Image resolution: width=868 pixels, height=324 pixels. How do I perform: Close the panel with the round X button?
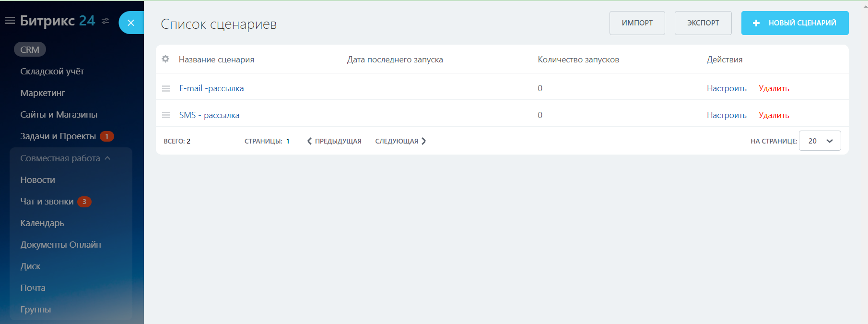tap(131, 23)
